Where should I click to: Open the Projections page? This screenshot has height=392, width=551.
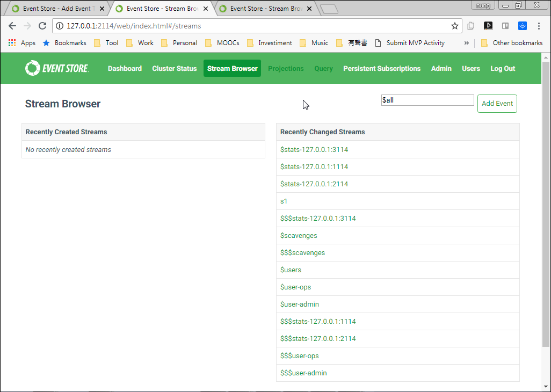coord(286,68)
